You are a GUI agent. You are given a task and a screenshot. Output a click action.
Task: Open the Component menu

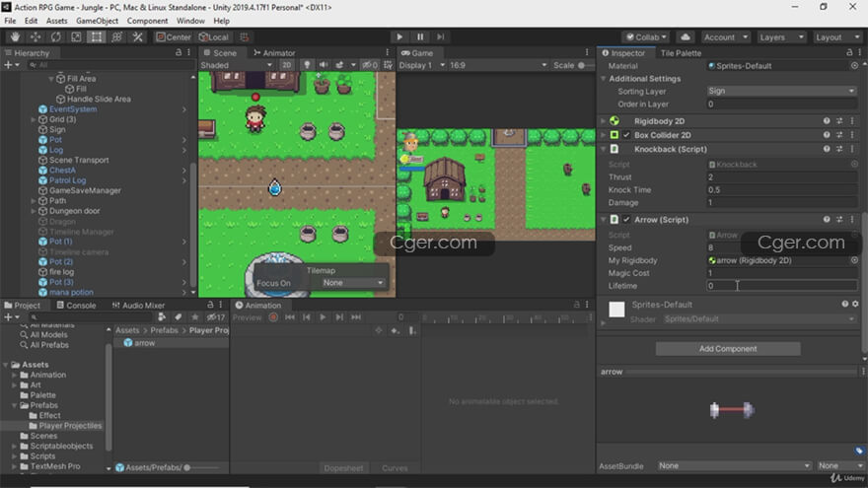pyautogui.click(x=147, y=21)
